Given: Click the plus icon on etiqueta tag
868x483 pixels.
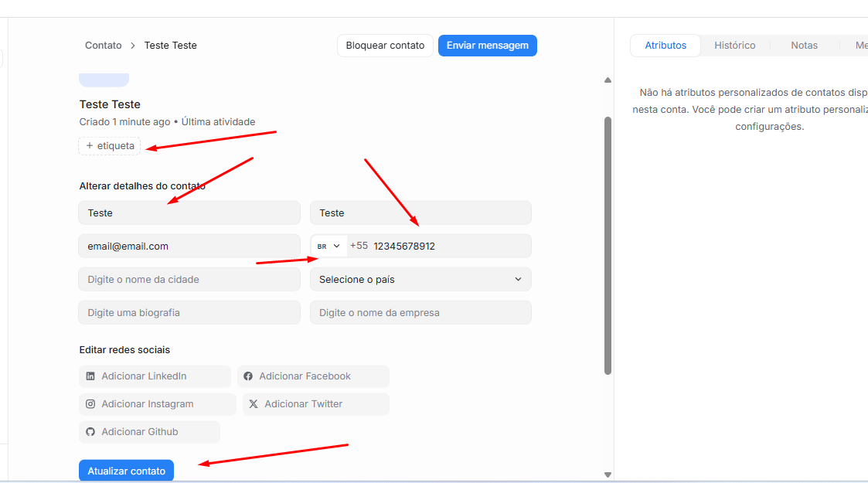Looking at the screenshot, I should [x=90, y=146].
